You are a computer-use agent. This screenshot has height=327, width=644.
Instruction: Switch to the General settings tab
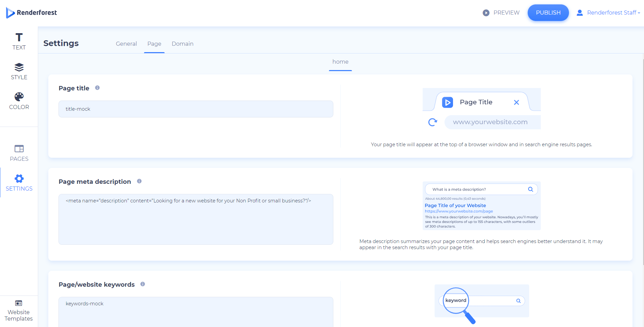pos(126,44)
